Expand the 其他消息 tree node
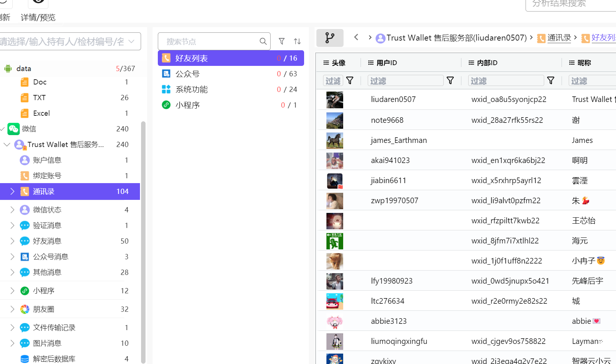 click(12, 272)
